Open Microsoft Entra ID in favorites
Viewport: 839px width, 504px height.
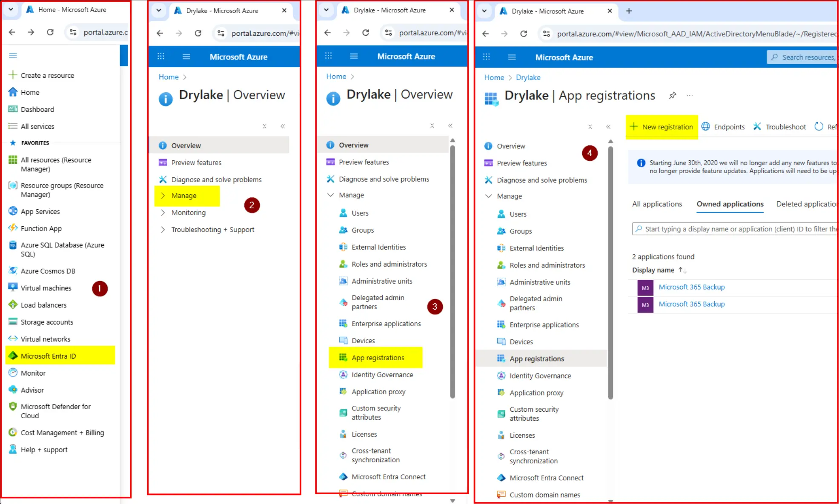click(x=48, y=356)
